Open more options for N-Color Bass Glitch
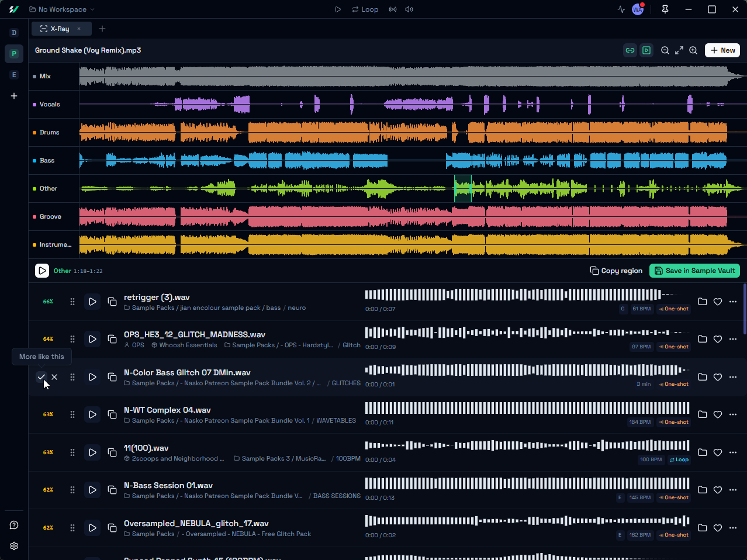This screenshot has height=560, width=747. [x=733, y=377]
